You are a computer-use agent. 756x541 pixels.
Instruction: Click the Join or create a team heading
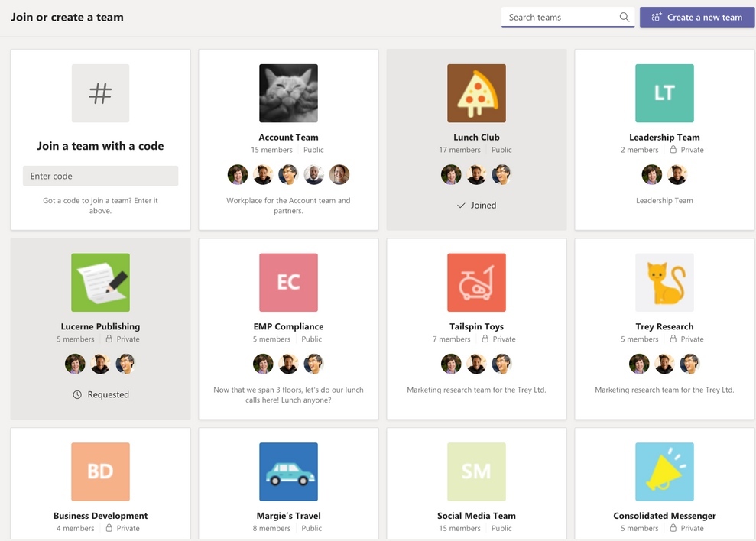(67, 18)
